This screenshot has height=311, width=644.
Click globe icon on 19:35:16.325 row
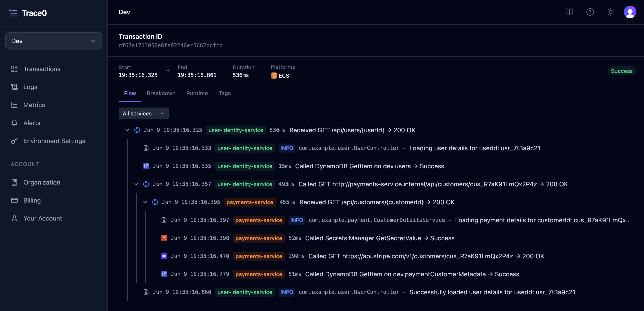tap(137, 130)
